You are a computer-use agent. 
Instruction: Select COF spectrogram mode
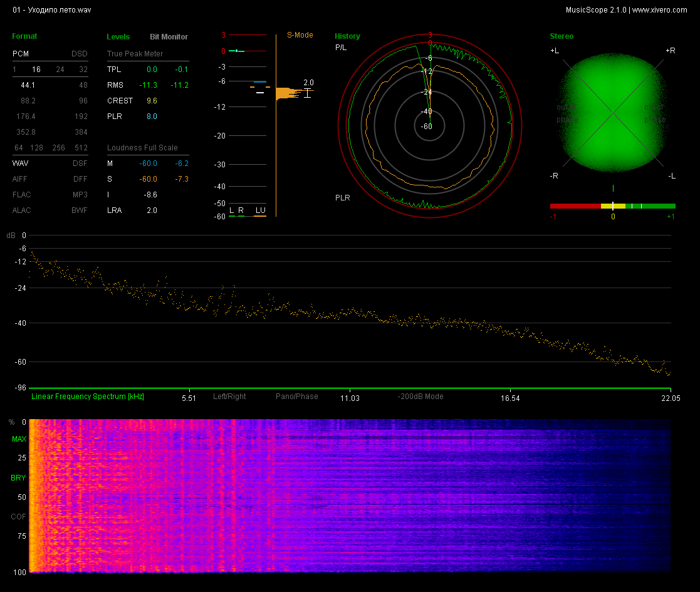[18, 517]
